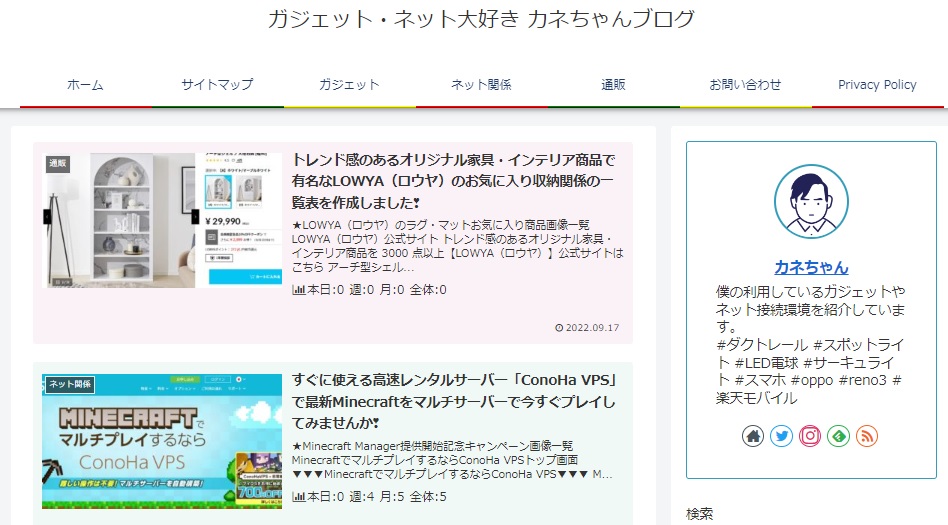Image resolution: width=948 pixels, height=525 pixels.
Task: Click the clock icon beside 2022.09.17
Action: click(x=559, y=328)
